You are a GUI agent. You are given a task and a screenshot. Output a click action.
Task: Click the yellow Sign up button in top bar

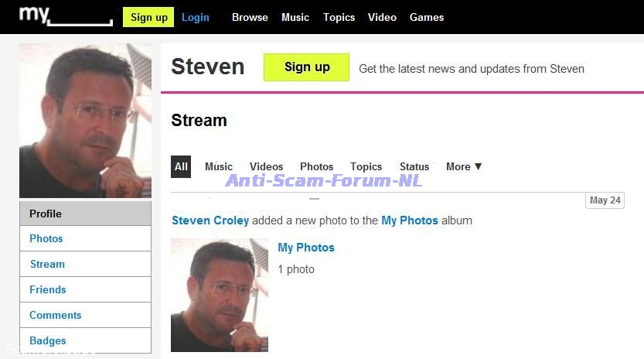tap(148, 17)
